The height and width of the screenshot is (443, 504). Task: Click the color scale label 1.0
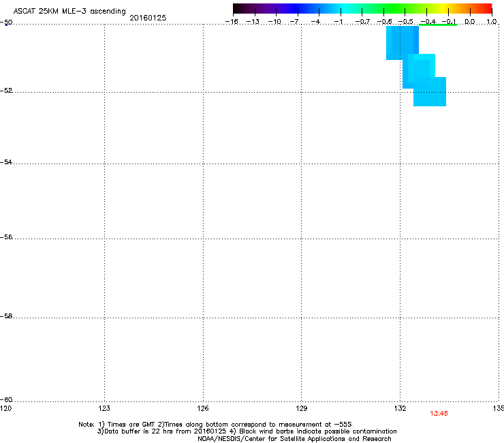(492, 22)
